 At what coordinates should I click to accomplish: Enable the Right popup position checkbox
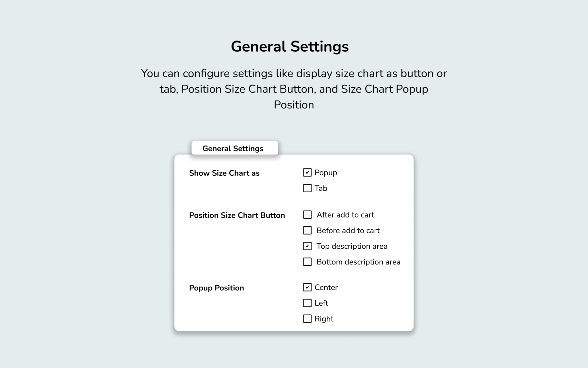[307, 319]
